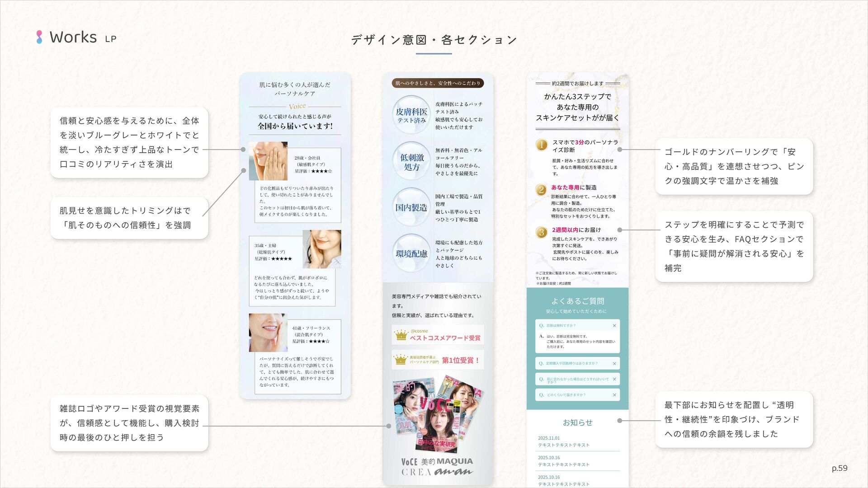This screenshot has height=488, width=868.
Task: Click the 皮膚科医テスト済み circle badge
Action: pyautogui.click(x=411, y=115)
